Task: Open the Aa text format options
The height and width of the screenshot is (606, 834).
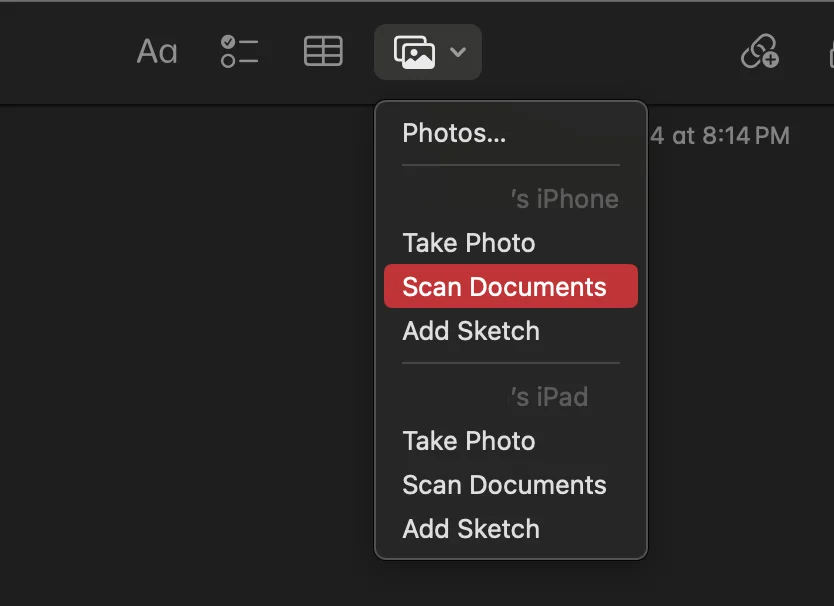Action: [157, 52]
